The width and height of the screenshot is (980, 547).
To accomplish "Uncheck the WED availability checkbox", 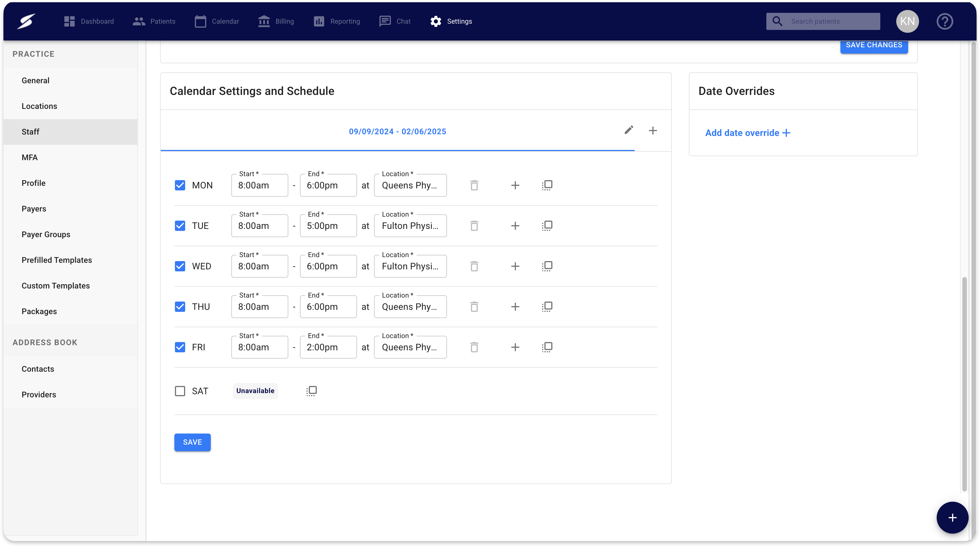I will pos(180,266).
